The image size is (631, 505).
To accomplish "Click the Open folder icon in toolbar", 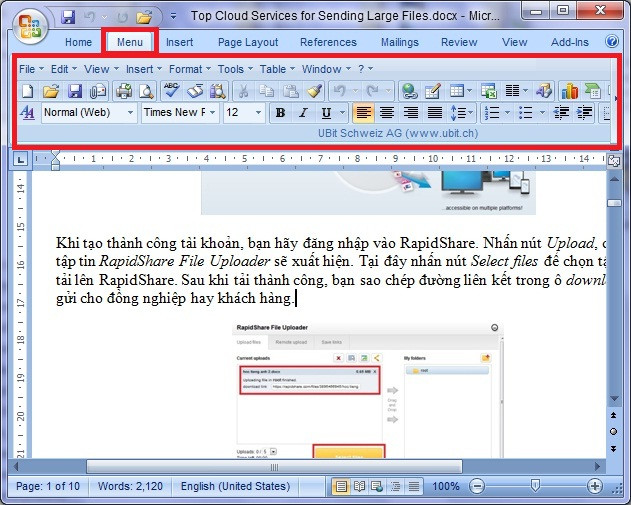I will tap(51, 91).
